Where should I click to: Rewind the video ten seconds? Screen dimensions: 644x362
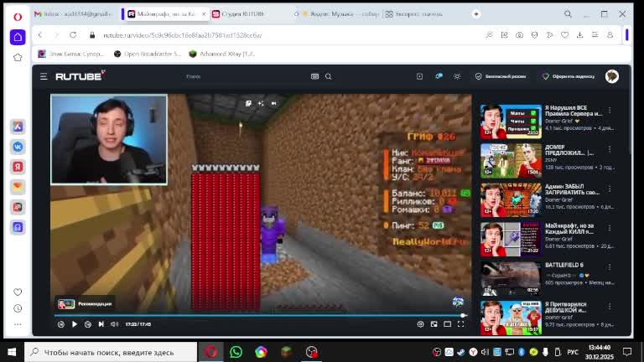click(60, 324)
